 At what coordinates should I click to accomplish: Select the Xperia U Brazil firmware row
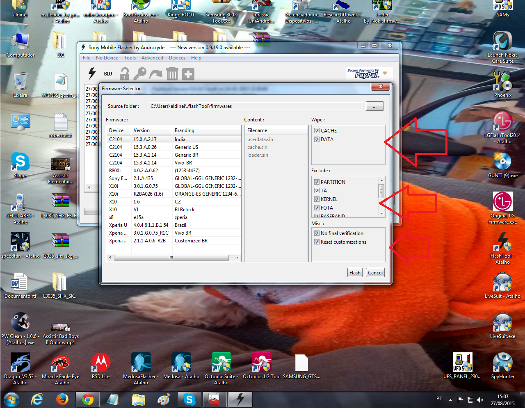click(174, 225)
